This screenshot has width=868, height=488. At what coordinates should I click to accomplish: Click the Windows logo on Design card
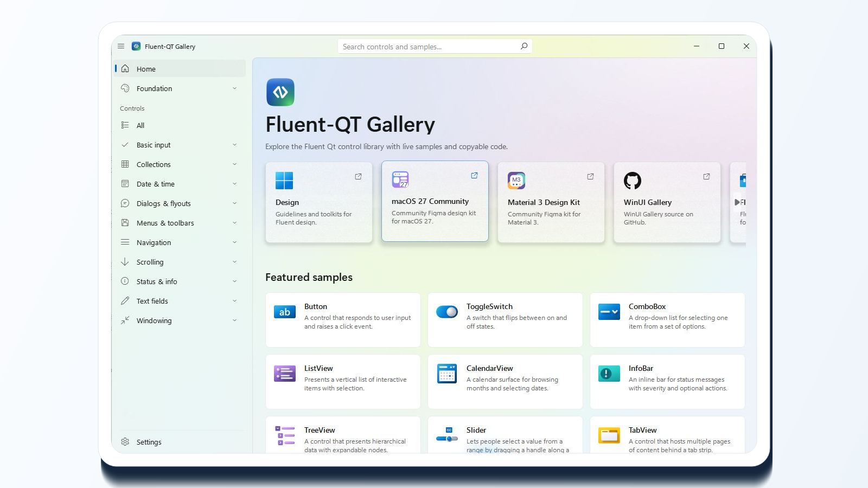click(x=284, y=181)
